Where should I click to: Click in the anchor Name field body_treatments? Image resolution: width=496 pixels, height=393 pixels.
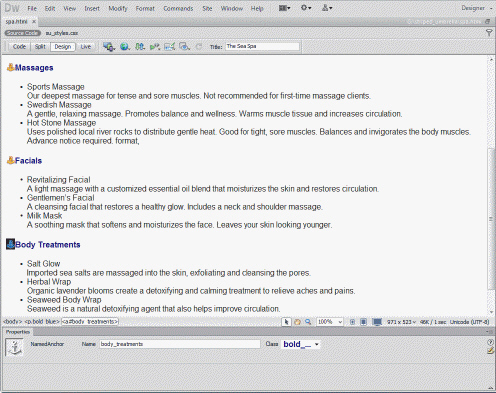tap(180, 344)
